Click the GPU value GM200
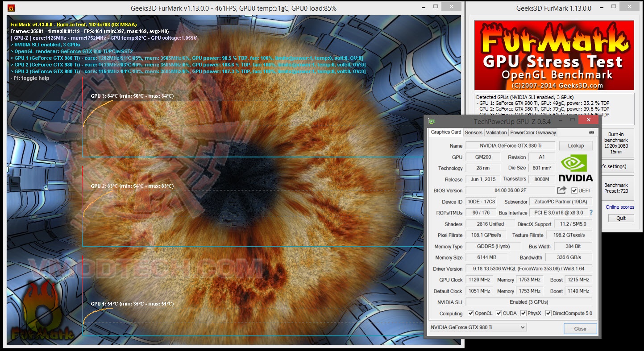The height and width of the screenshot is (351, 644). tap(482, 157)
